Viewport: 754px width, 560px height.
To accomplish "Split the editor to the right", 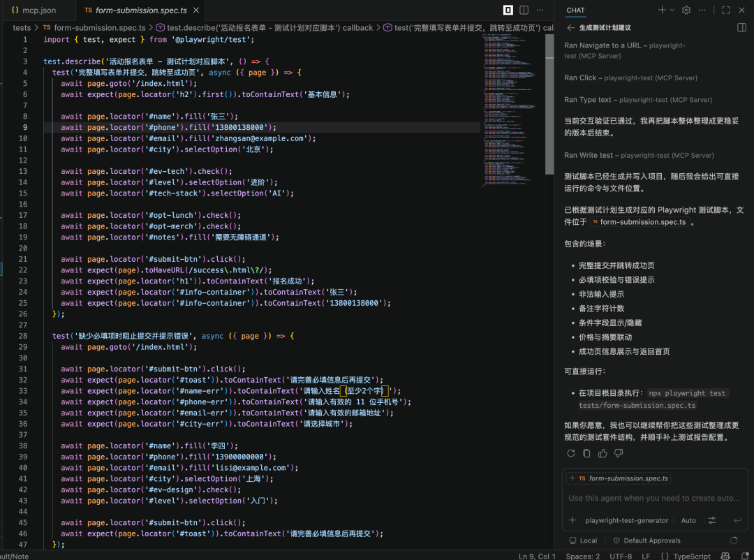I will [x=524, y=10].
